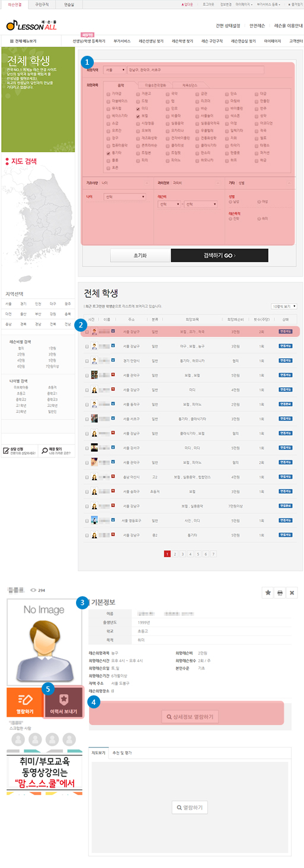
Task: Go to page 2 of student list
Action: pos(175,554)
